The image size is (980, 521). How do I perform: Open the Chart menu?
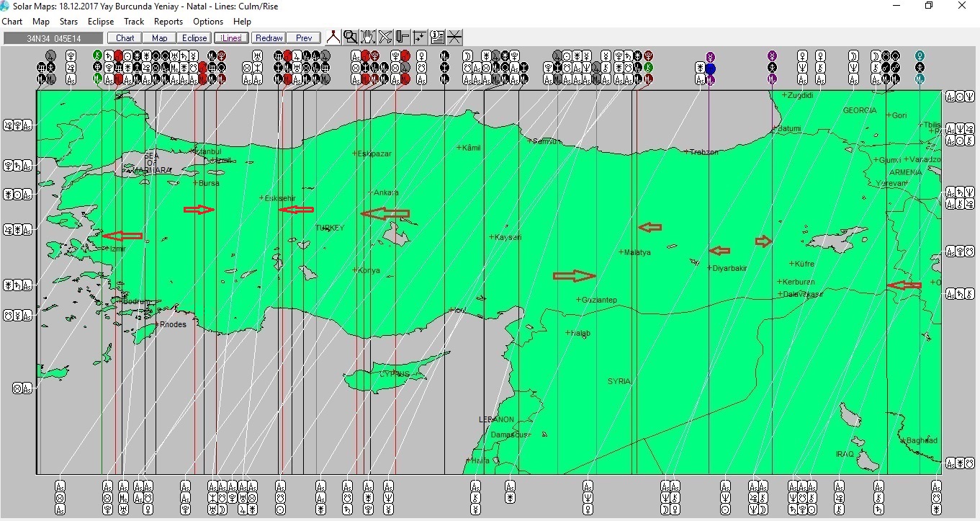coord(12,22)
